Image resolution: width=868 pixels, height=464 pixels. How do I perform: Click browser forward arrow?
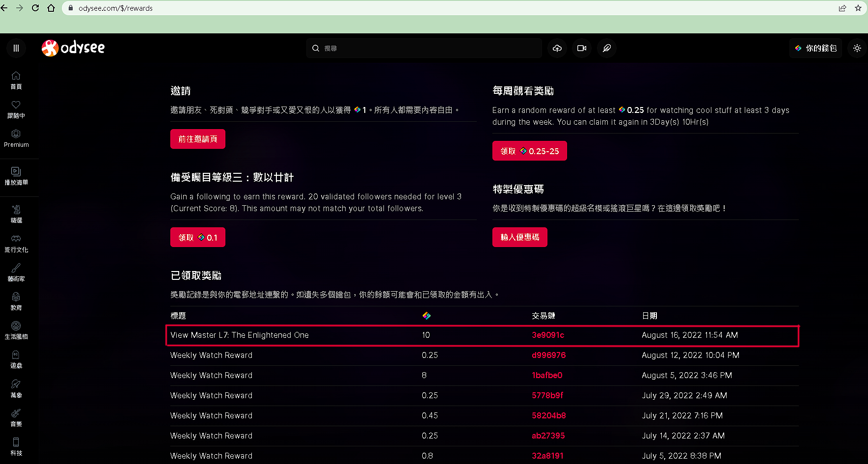(20, 8)
